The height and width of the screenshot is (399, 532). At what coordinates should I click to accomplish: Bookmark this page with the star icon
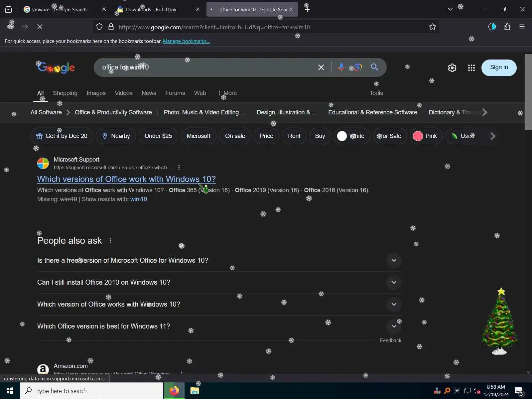click(x=432, y=27)
